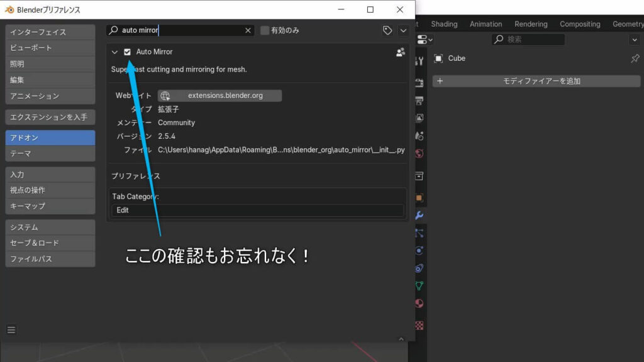Click the Cube object name text
This screenshot has width=644, height=362.
tap(457, 58)
